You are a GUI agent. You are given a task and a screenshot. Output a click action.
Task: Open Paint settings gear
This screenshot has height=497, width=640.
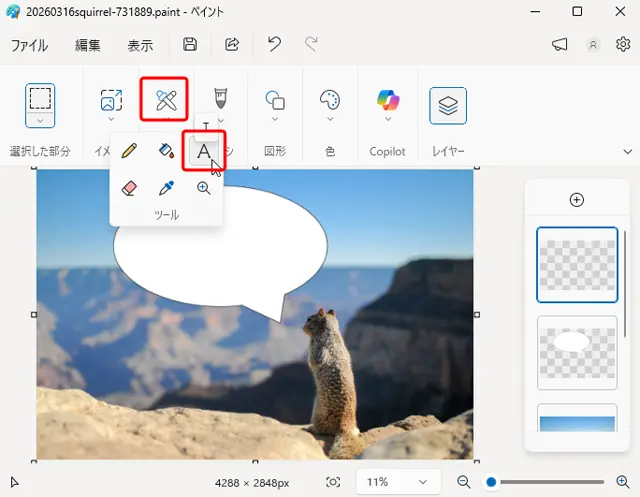[623, 44]
